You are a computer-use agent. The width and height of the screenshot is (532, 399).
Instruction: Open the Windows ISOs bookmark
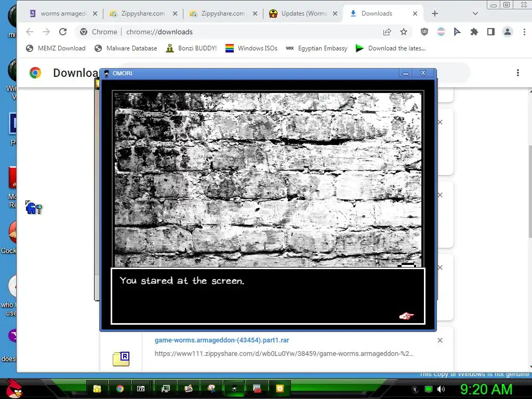pyautogui.click(x=251, y=48)
